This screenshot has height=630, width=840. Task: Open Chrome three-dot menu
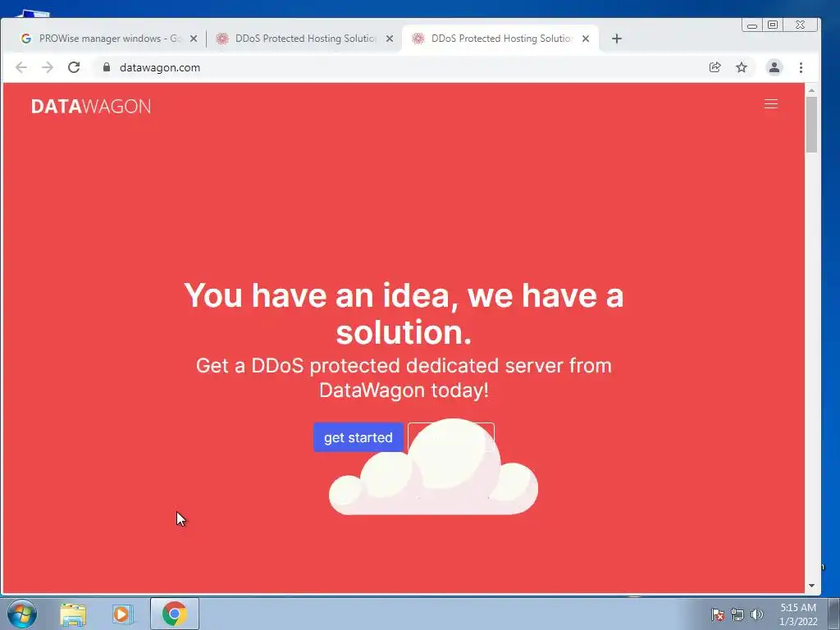pos(801,67)
